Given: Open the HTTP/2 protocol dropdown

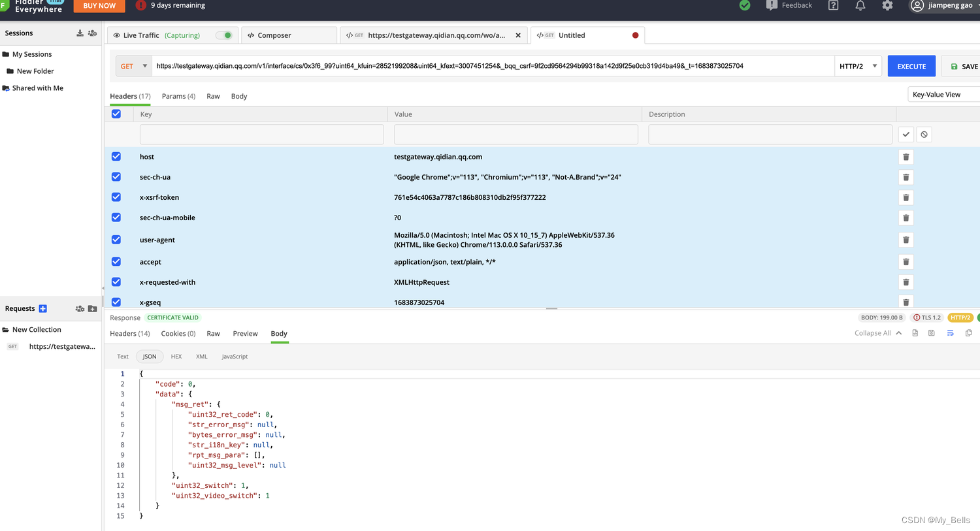Looking at the screenshot, I should (x=858, y=66).
